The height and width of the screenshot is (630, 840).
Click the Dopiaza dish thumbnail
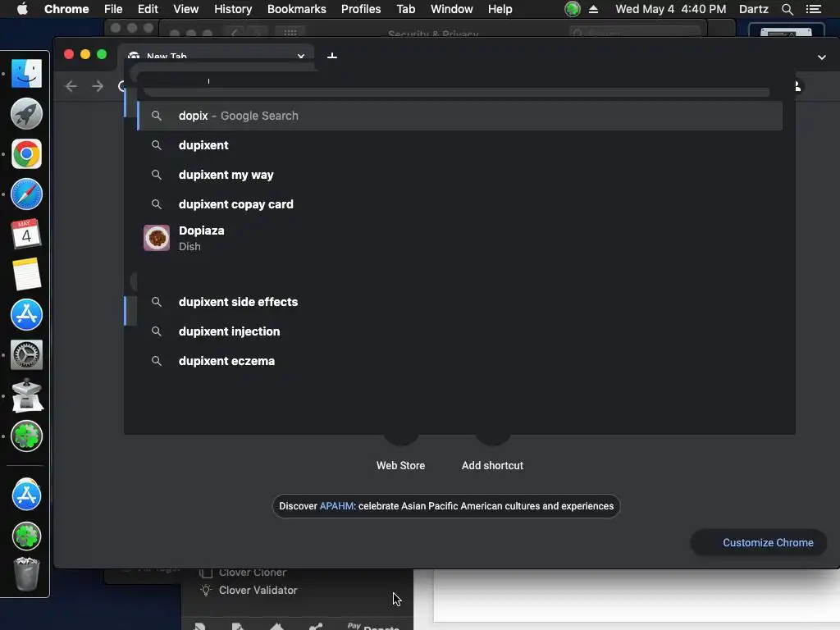[x=157, y=238]
